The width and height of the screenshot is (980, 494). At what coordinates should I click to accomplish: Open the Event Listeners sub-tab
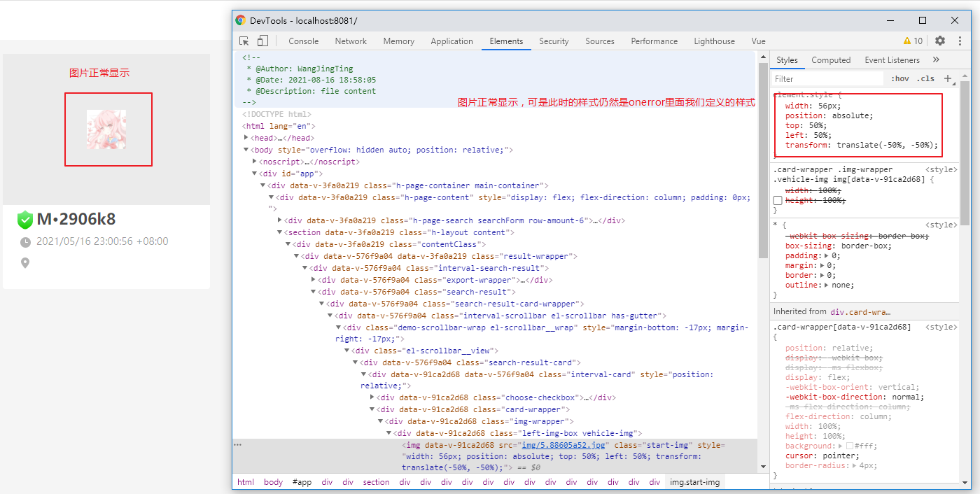pos(892,60)
